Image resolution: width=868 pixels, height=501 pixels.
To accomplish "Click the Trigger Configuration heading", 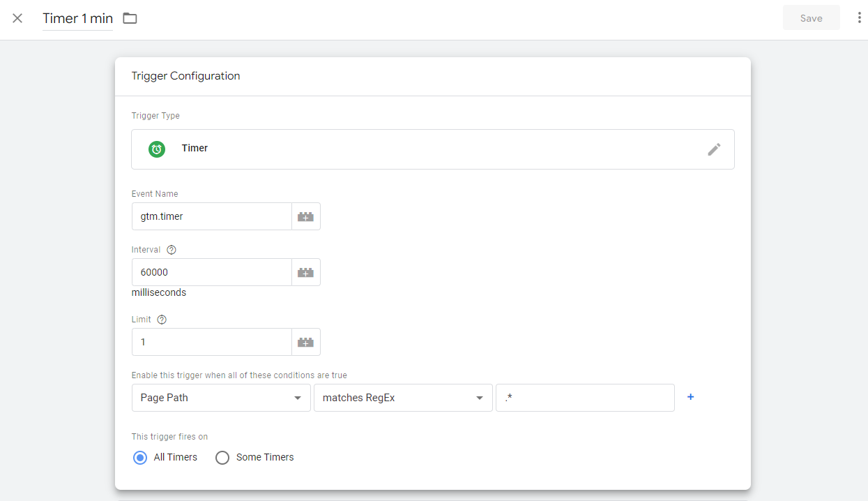I will click(x=185, y=75).
